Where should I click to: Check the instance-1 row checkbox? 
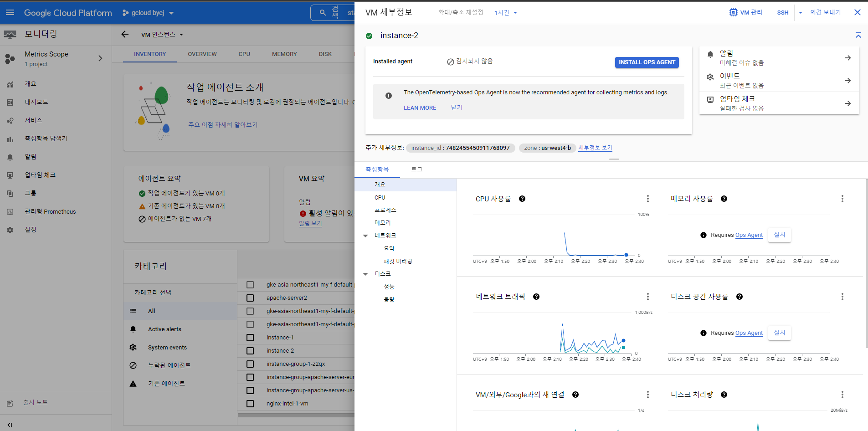coord(250,338)
